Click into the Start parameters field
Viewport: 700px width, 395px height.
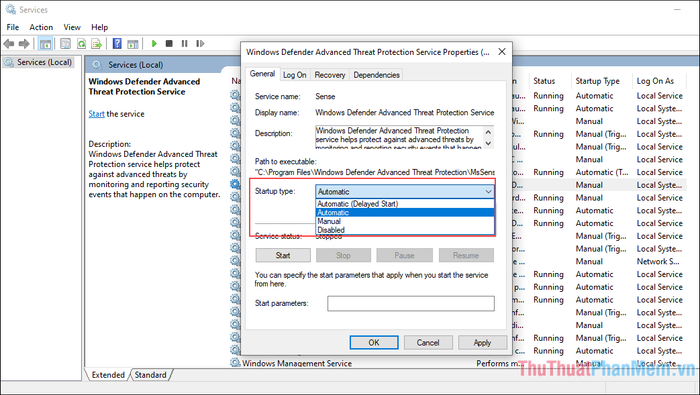pos(411,303)
